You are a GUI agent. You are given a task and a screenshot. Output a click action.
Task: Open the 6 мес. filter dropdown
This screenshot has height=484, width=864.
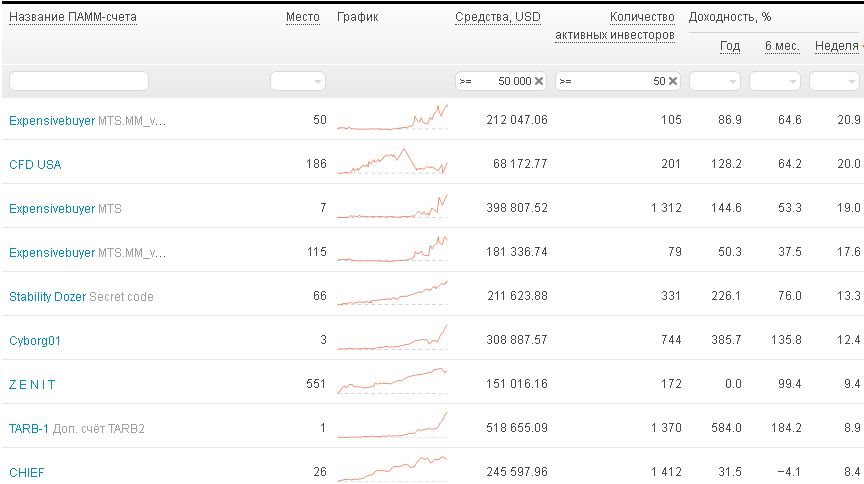tap(775, 81)
